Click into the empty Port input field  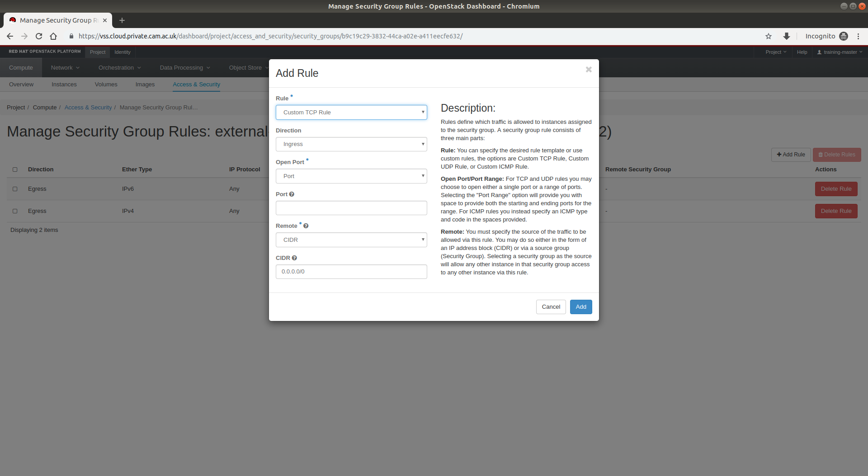click(x=351, y=208)
